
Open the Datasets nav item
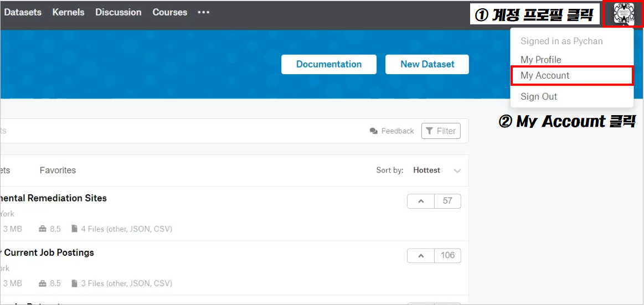click(x=23, y=12)
